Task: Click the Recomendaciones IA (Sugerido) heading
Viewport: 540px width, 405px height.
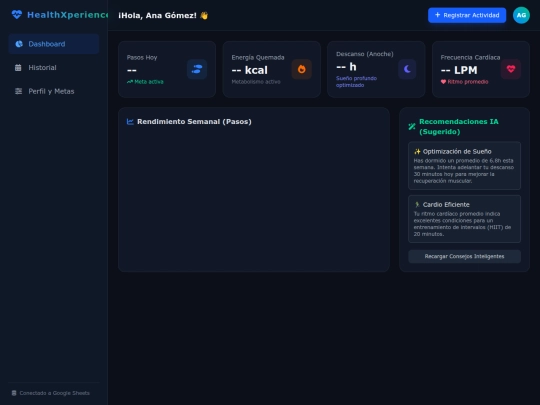Action: [459, 126]
